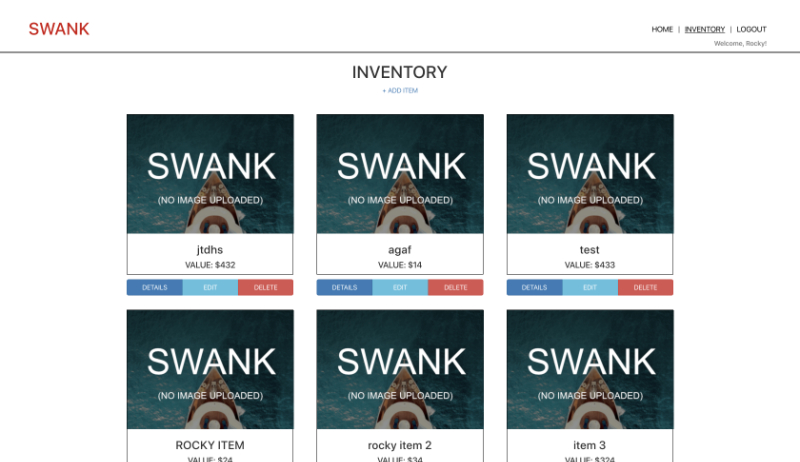Click EDIT under the agaf card
Screen dimensions: 800x462
(400, 288)
